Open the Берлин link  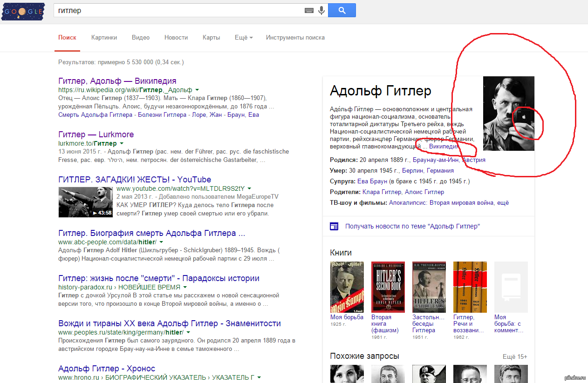[x=412, y=170]
